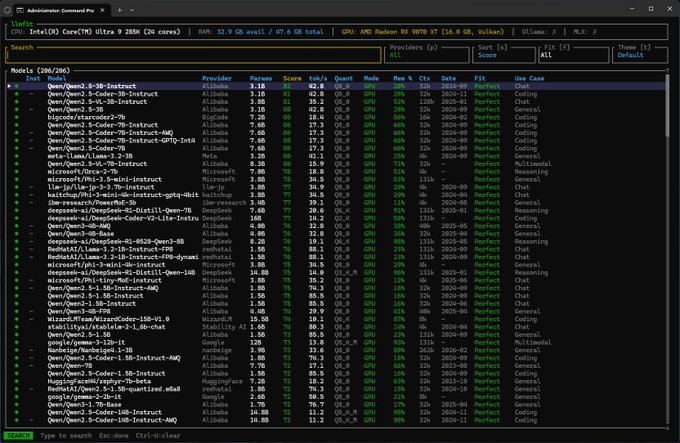The height and width of the screenshot is (443, 680).
Task: Click the Models (206/206) panel title
Action: point(40,71)
